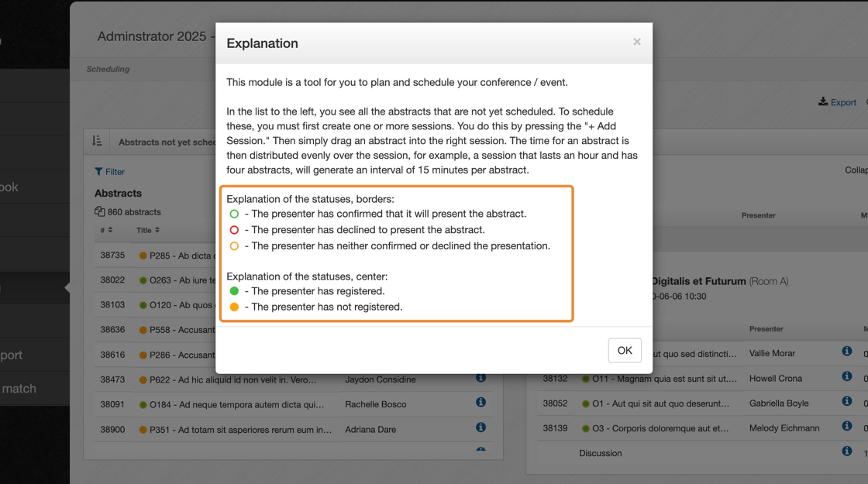Open info icon for Jaydon Considine's abstract

coord(480,378)
